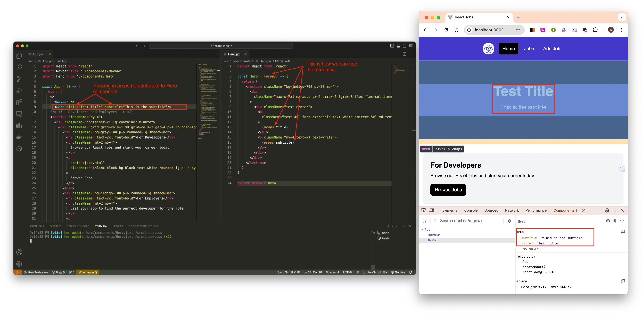Open React Components view settings gear
Image resolution: width=644 pixels, height=316 pixels.
[509, 221]
